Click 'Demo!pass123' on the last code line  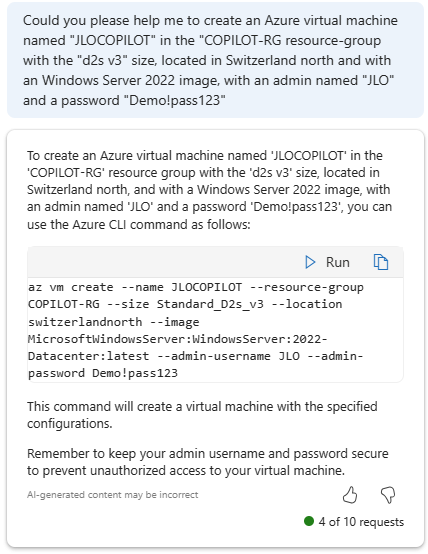click(x=135, y=373)
